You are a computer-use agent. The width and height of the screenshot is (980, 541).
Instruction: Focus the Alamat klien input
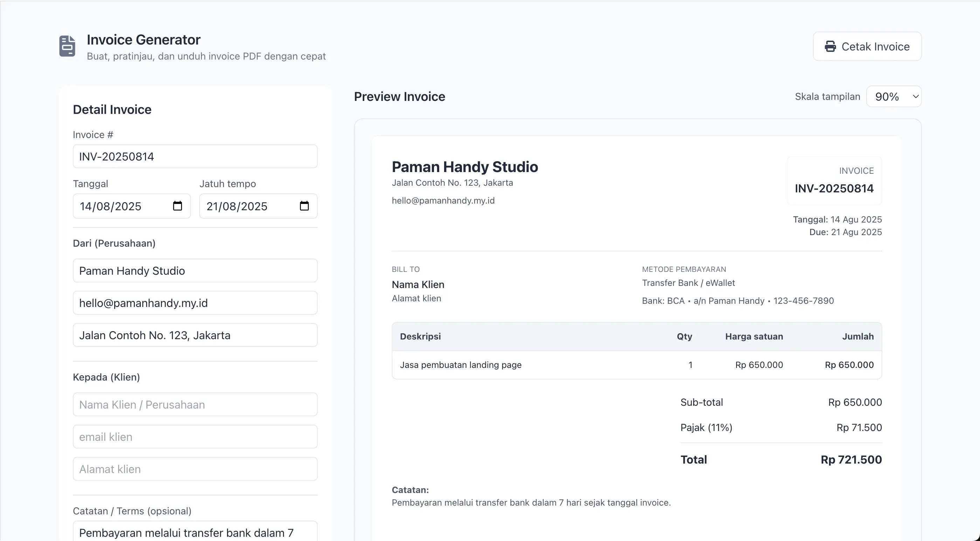click(x=195, y=469)
